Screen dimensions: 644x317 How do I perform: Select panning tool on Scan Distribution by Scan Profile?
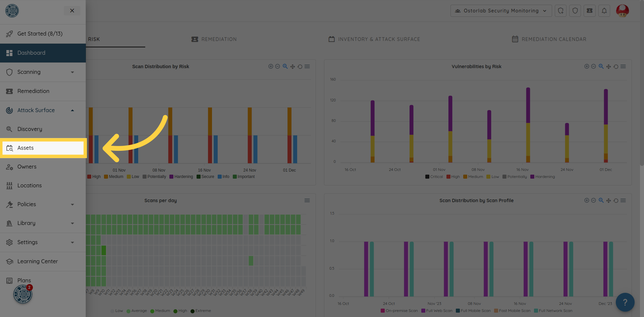[608, 200]
